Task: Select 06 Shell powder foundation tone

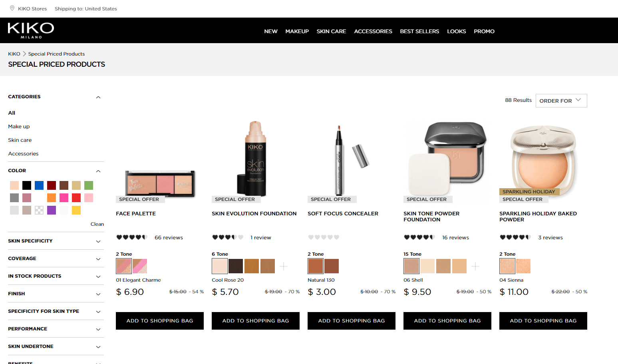Action: pyautogui.click(x=411, y=266)
